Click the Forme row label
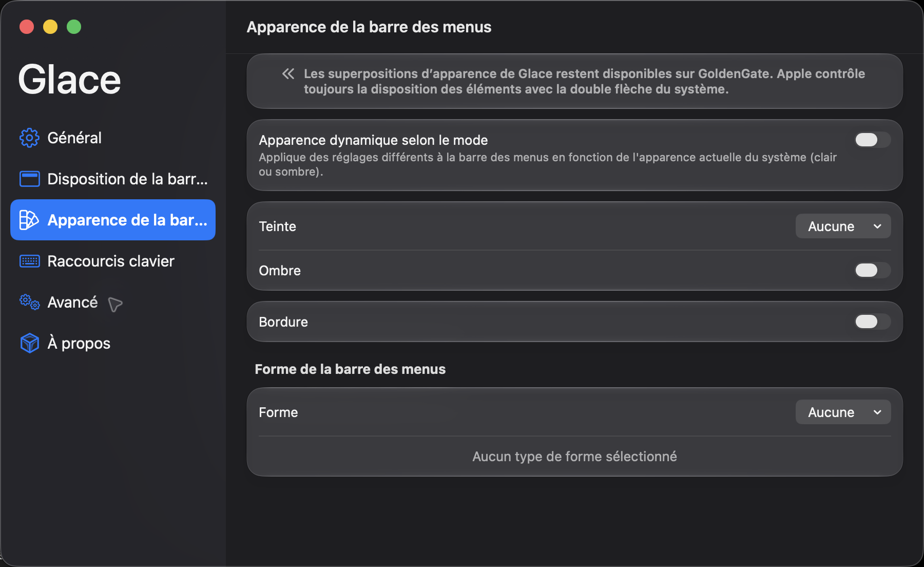 [x=278, y=412]
